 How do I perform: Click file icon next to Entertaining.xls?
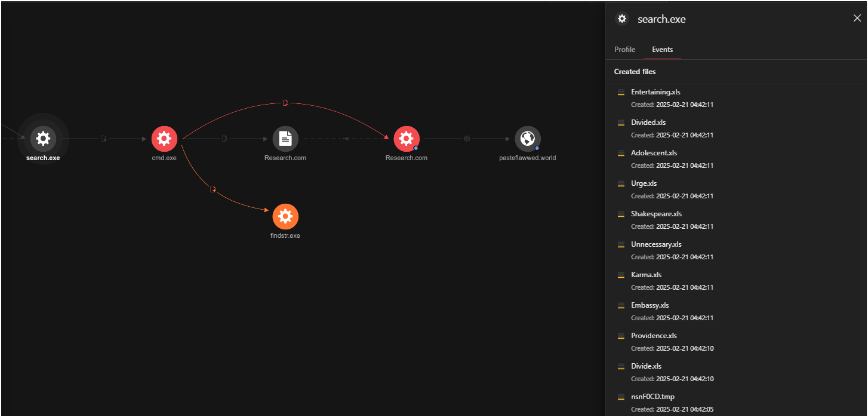pos(621,93)
